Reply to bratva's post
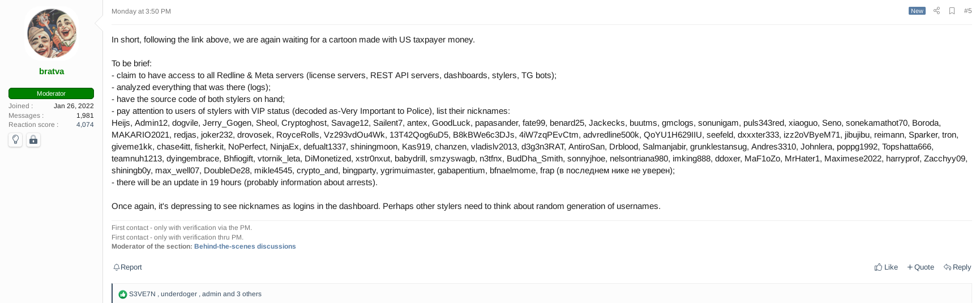This screenshot has height=303, width=980. [957, 267]
